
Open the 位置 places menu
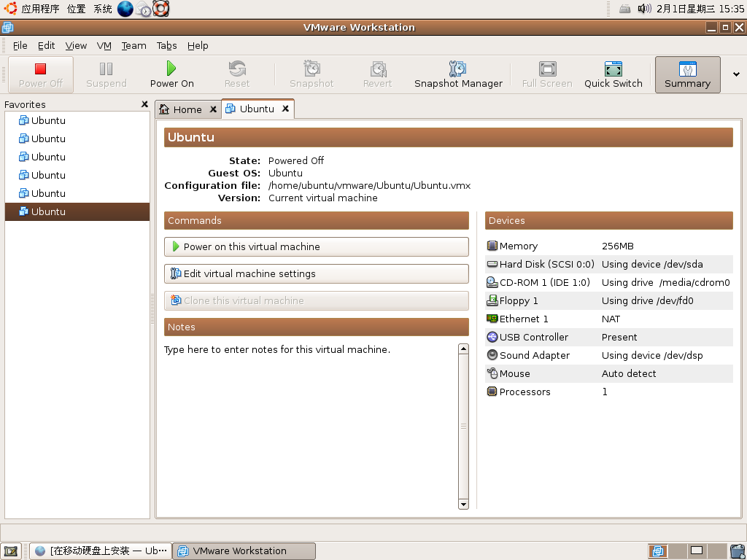76,9
